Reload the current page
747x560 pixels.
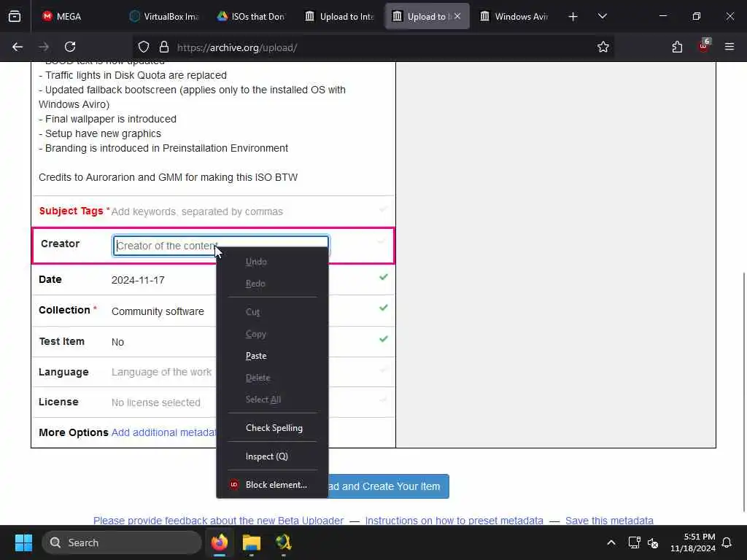70,47
